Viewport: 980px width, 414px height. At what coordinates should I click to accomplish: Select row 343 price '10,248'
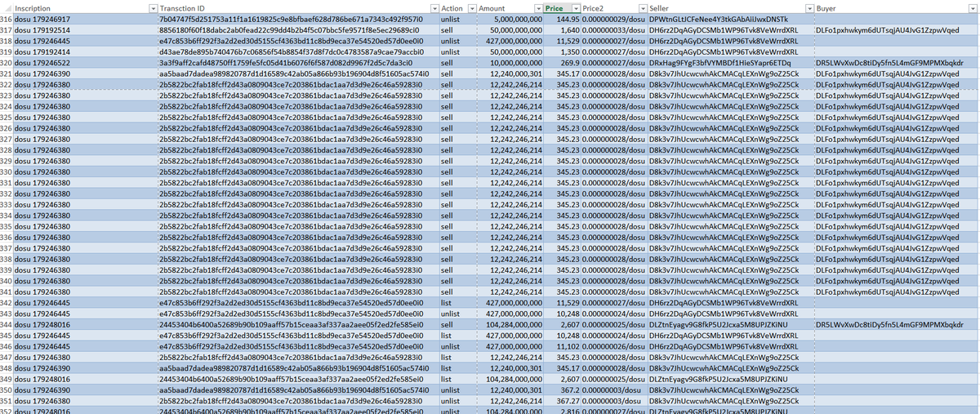563,314
